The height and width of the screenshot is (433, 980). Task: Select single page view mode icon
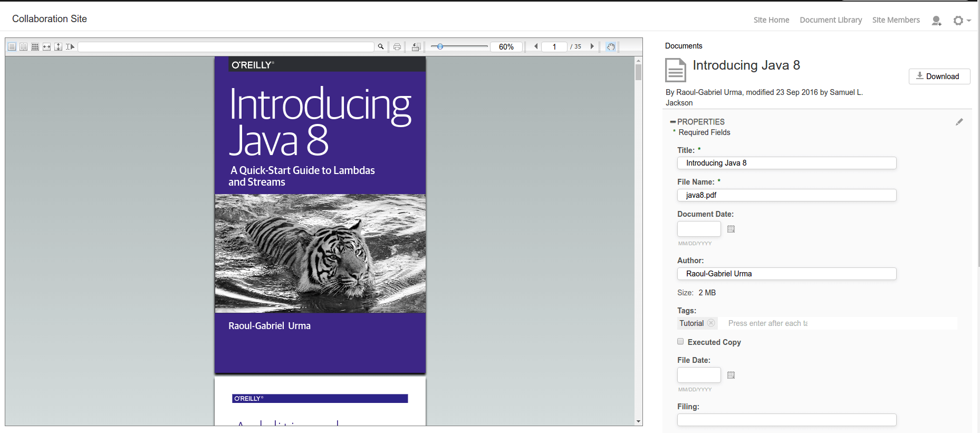click(x=12, y=47)
